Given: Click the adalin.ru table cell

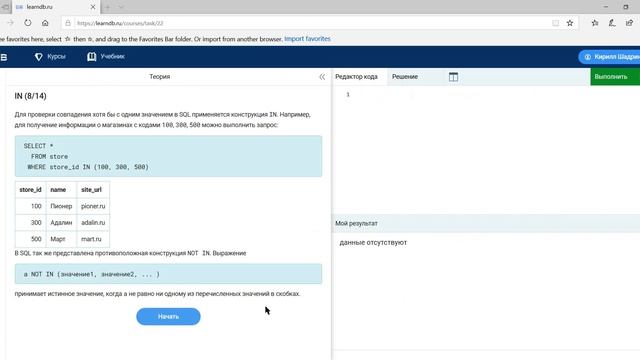Looking at the screenshot, I should tap(93, 222).
